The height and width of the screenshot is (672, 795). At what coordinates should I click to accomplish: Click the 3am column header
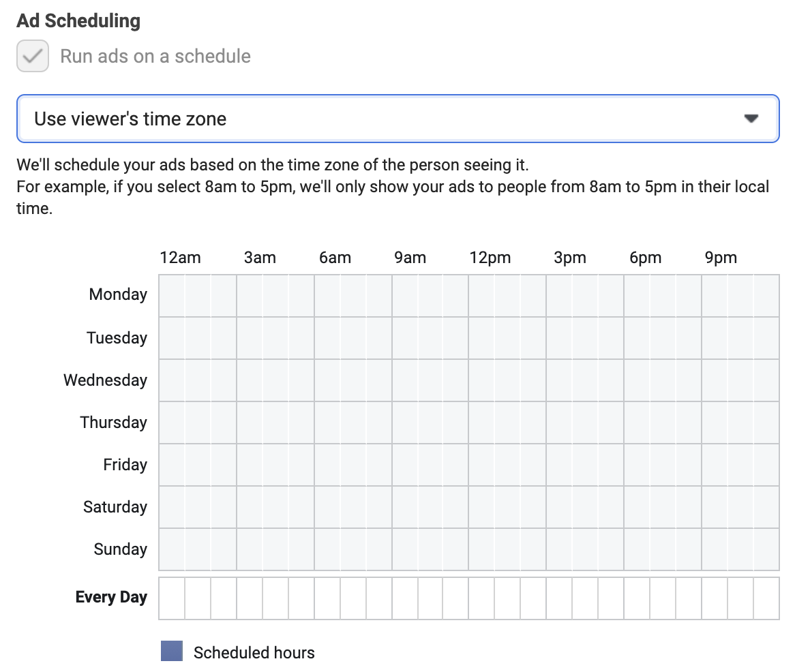pyautogui.click(x=260, y=258)
